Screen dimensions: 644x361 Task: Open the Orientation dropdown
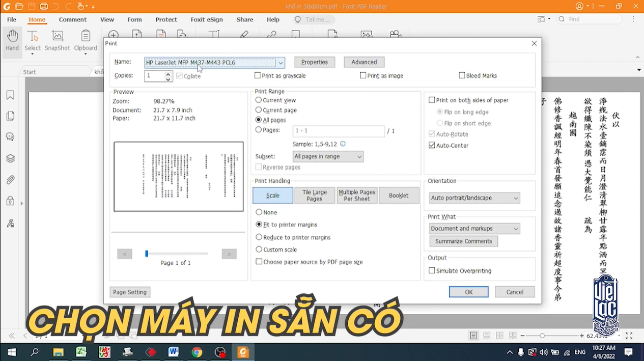[x=474, y=198]
